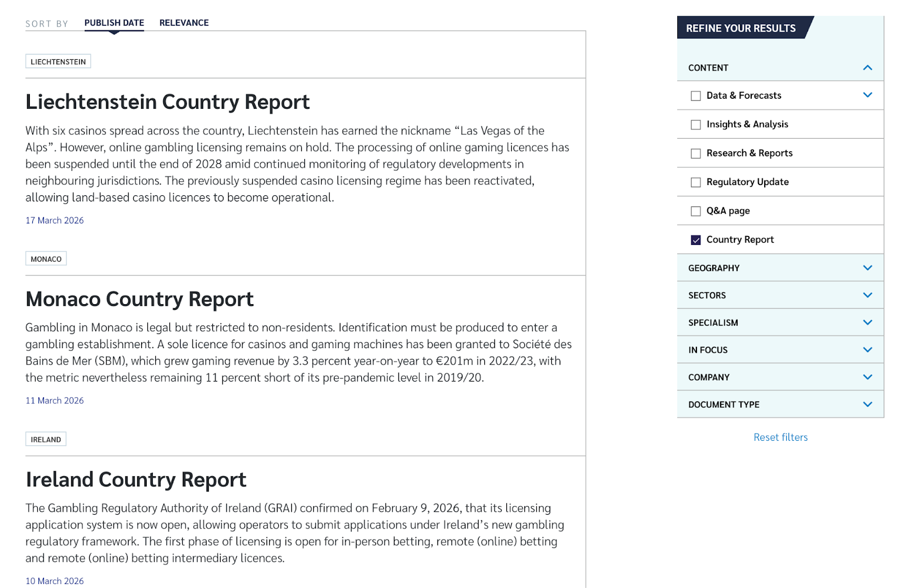Click the 11 March 2026 date

[x=55, y=401]
